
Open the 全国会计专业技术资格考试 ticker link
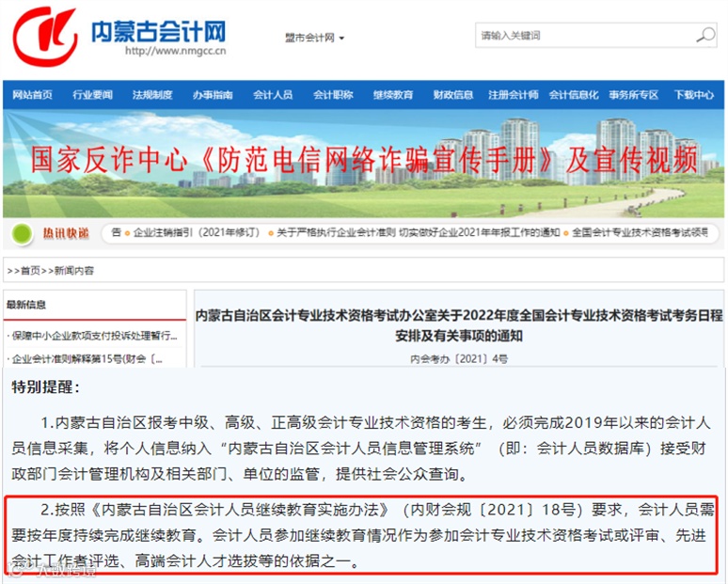pos(640,232)
